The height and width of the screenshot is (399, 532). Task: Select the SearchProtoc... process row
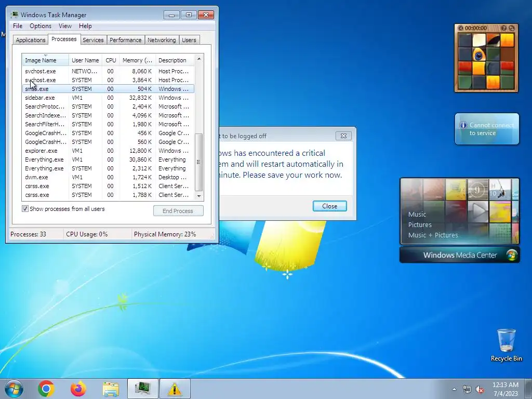coord(108,107)
